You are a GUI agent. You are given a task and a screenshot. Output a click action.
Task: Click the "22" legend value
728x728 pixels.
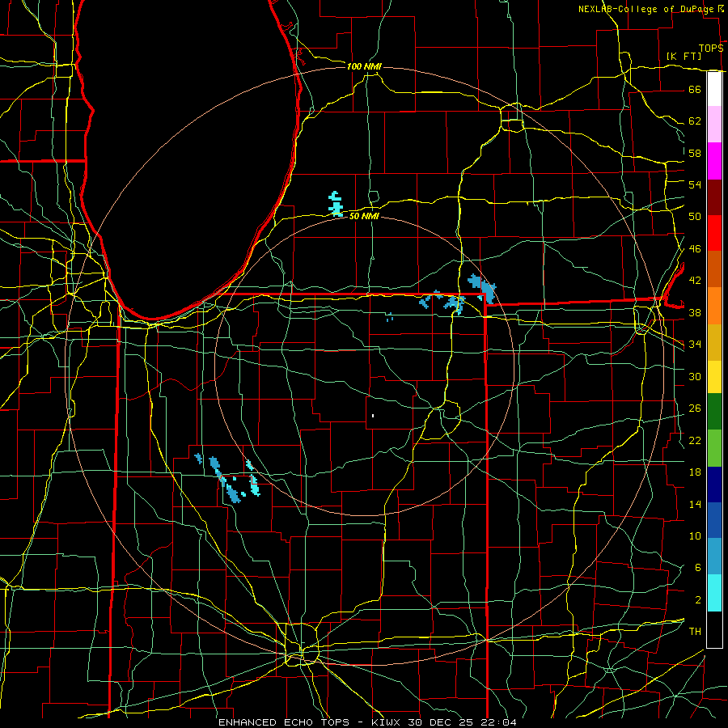695,440
